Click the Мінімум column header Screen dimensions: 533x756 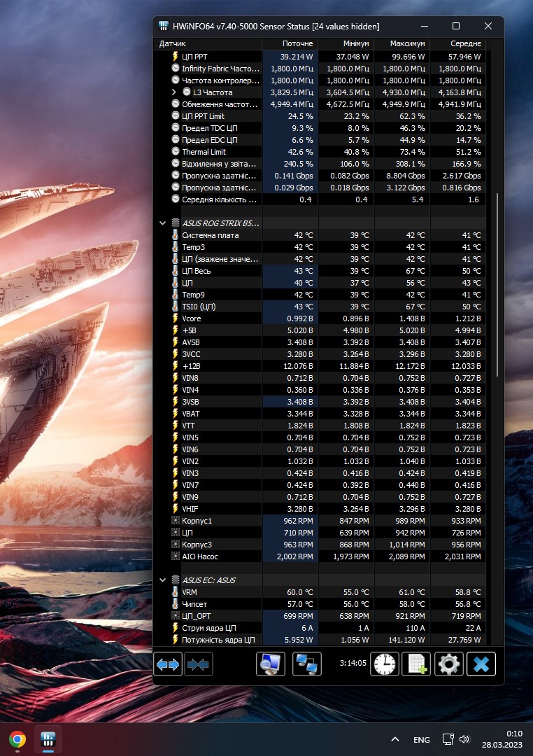pyautogui.click(x=346, y=43)
